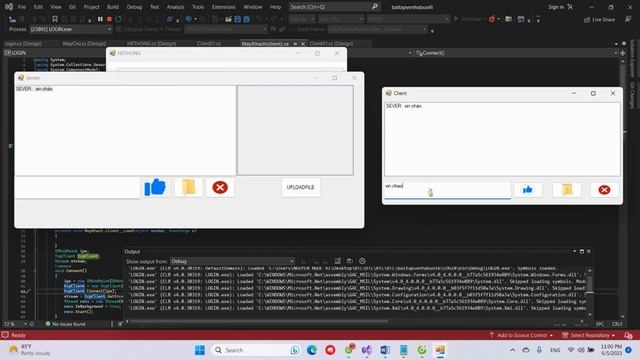
Task: Click the bookmark icon in VS toolbar
Action: point(55,19)
